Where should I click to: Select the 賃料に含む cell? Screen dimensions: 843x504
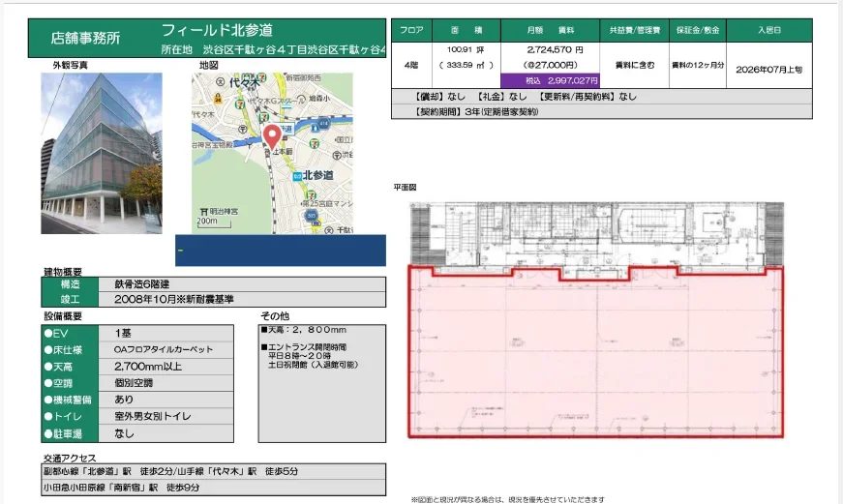(634, 65)
